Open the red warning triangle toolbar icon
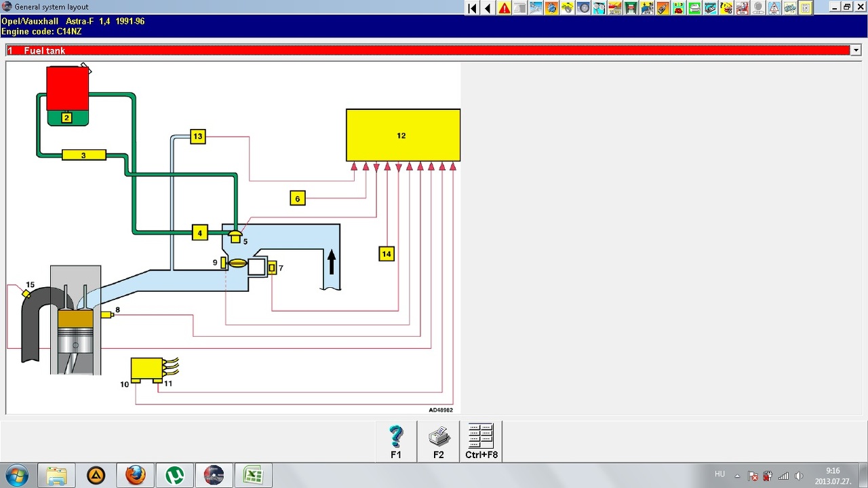This screenshot has height=488, width=868. (x=505, y=8)
